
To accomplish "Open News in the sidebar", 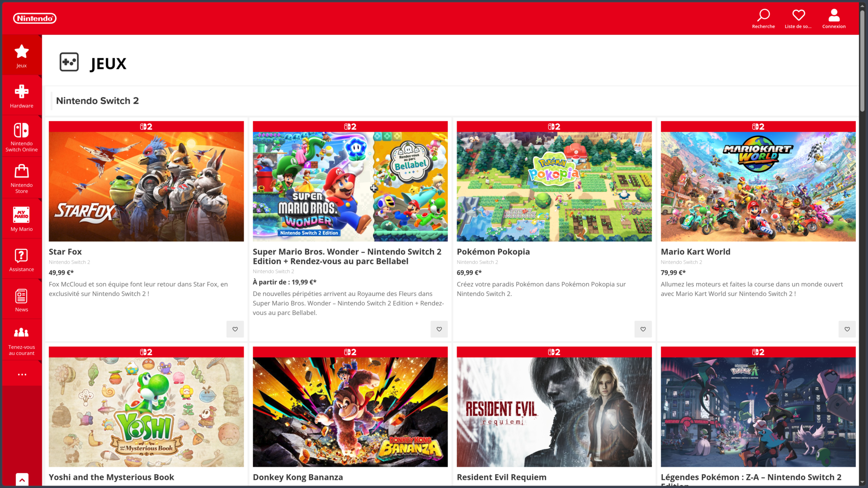I will coord(22,300).
